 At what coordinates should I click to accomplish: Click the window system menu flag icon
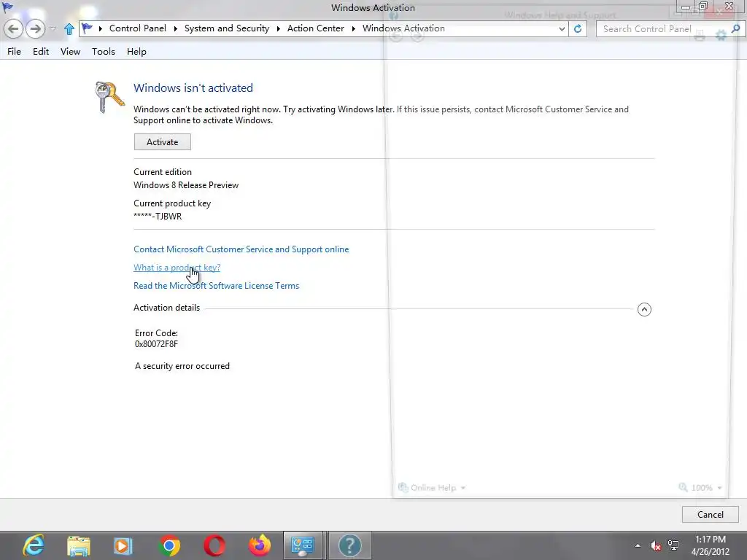click(7, 7)
